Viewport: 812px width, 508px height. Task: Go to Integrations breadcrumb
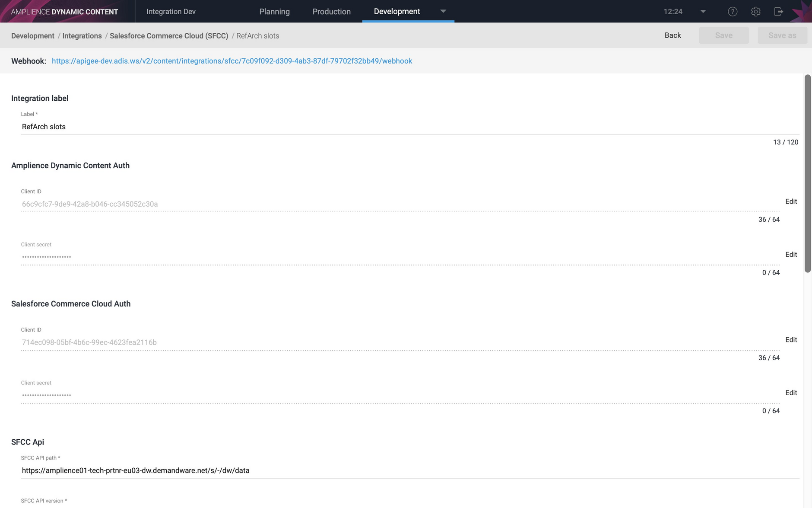pyautogui.click(x=82, y=36)
